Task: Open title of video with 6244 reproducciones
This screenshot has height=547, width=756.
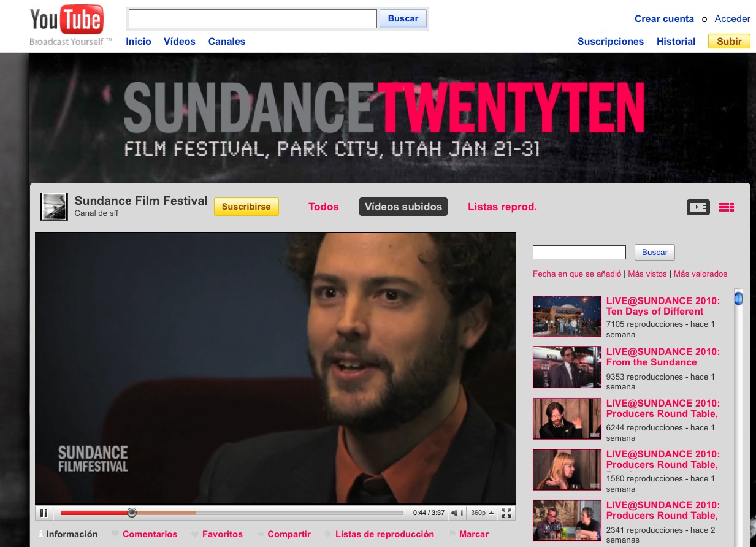Action: tap(663, 408)
